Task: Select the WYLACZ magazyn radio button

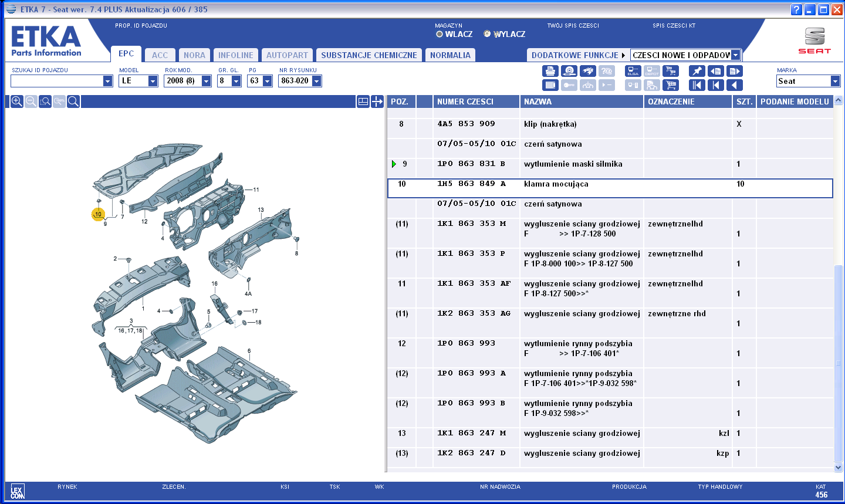Action: point(487,34)
